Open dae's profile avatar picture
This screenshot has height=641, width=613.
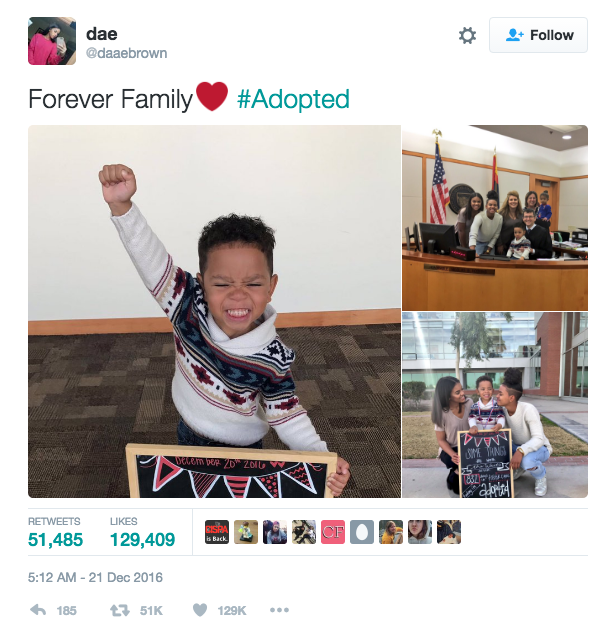(52, 41)
